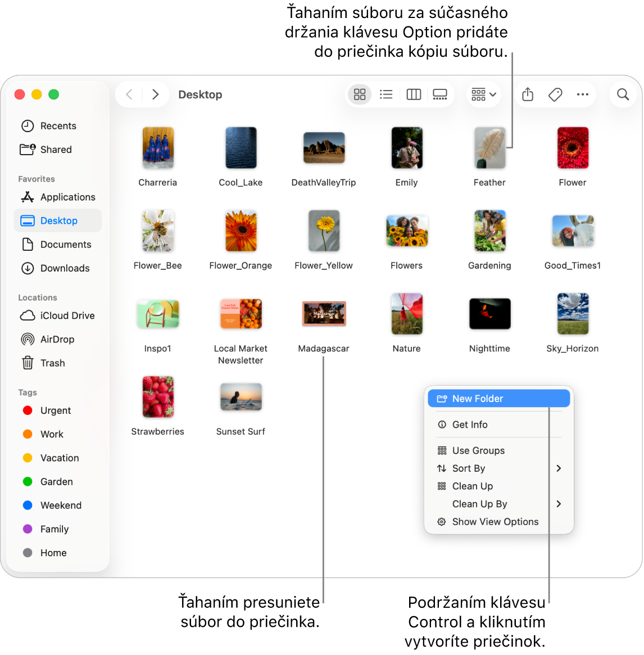This screenshot has width=644, height=655.
Task: Open the Clean Up By submenu
Action: tap(498, 504)
